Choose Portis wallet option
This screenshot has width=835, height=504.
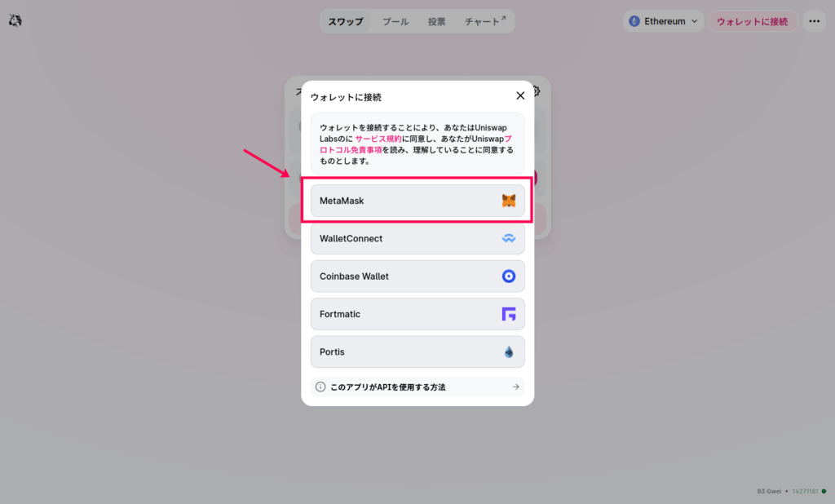tap(417, 352)
